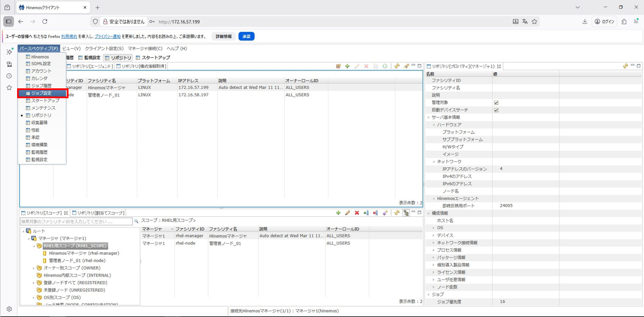Click the red X delete icon in the scope toolbar

357,213
